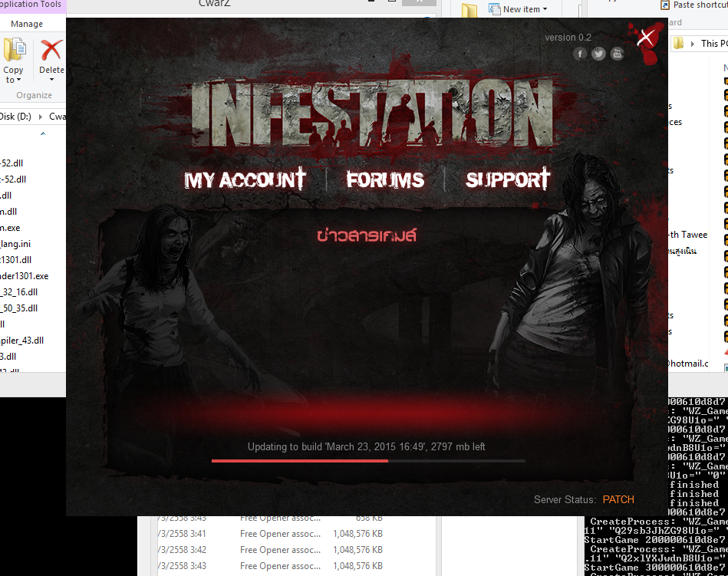Click the SUPPORT link in launcher
728x576 pixels.
[508, 180]
